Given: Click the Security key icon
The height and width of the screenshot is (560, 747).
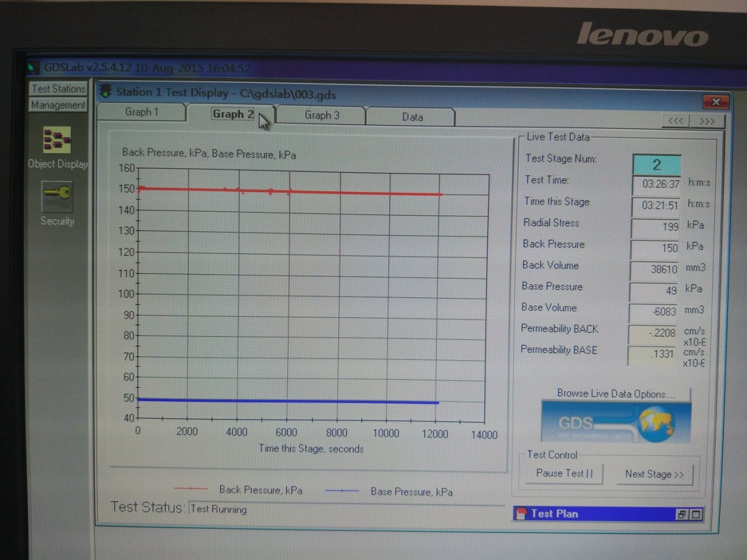Looking at the screenshot, I should pyautogui.click(x=57, y=196).
